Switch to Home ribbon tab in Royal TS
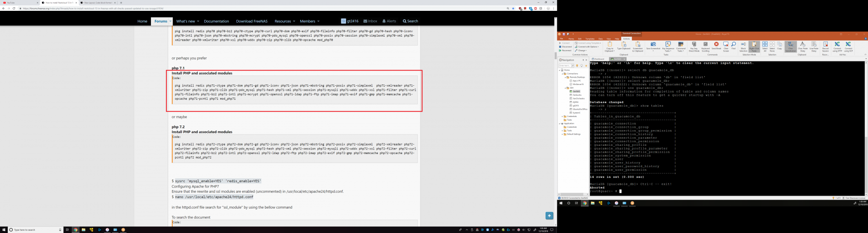This screenshot has height=233, width=868. (x=571, y=39)
